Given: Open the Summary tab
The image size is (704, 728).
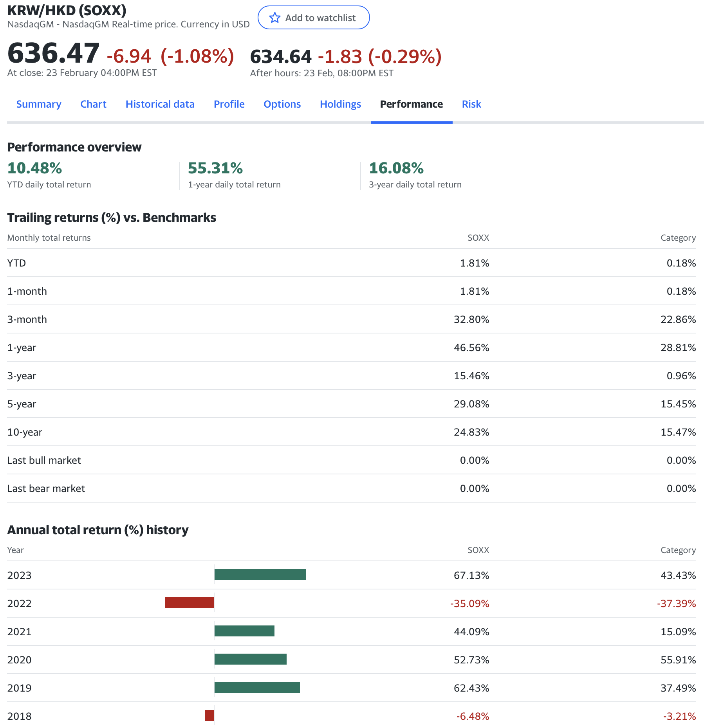Looking at the screenshot, I should 39,104.
